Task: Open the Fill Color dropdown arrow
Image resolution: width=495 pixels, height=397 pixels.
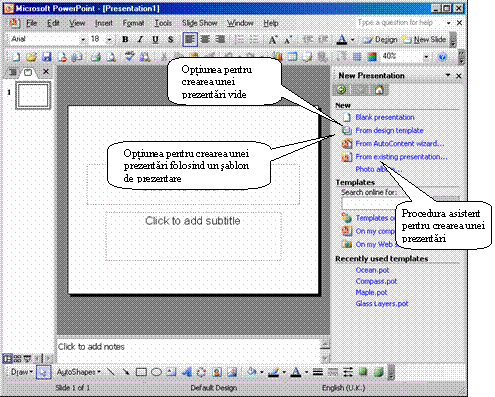Action: 262,372
